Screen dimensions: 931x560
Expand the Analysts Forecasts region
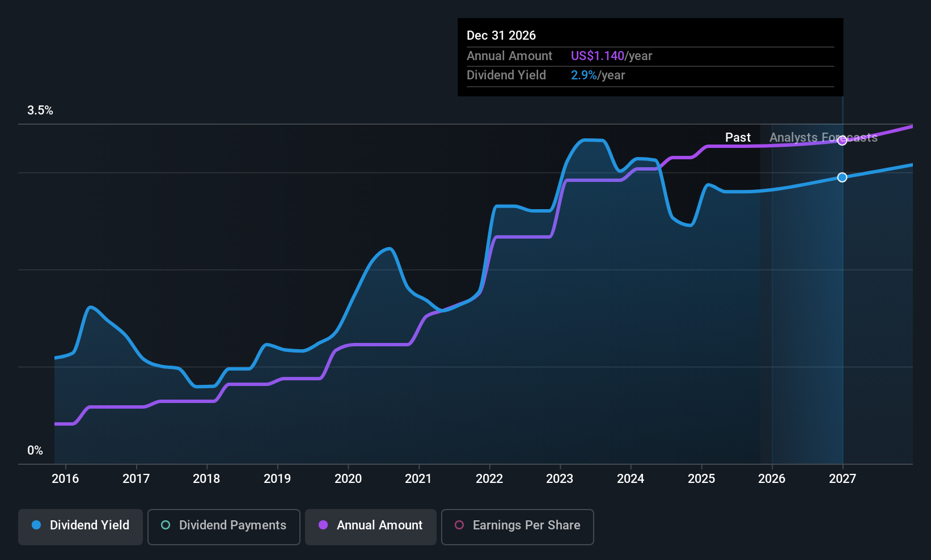coord(823,137)
